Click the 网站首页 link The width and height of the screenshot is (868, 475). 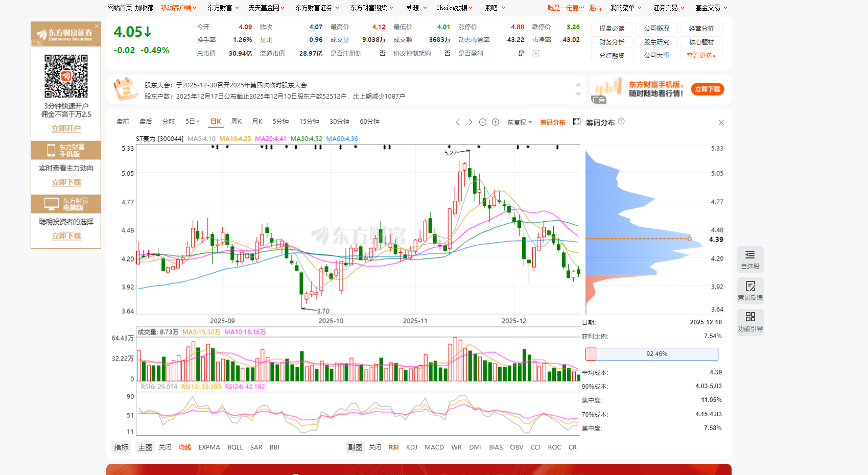coord(120,8)
